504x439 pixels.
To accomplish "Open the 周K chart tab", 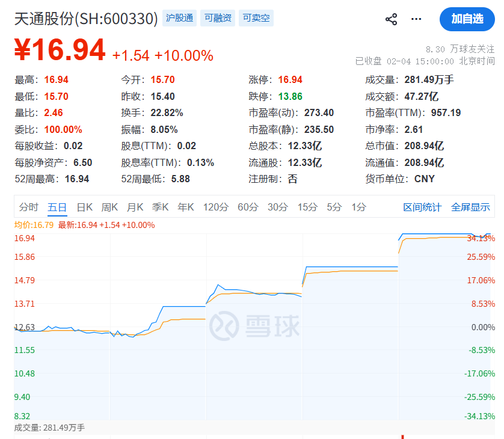I will coord(109,207).
